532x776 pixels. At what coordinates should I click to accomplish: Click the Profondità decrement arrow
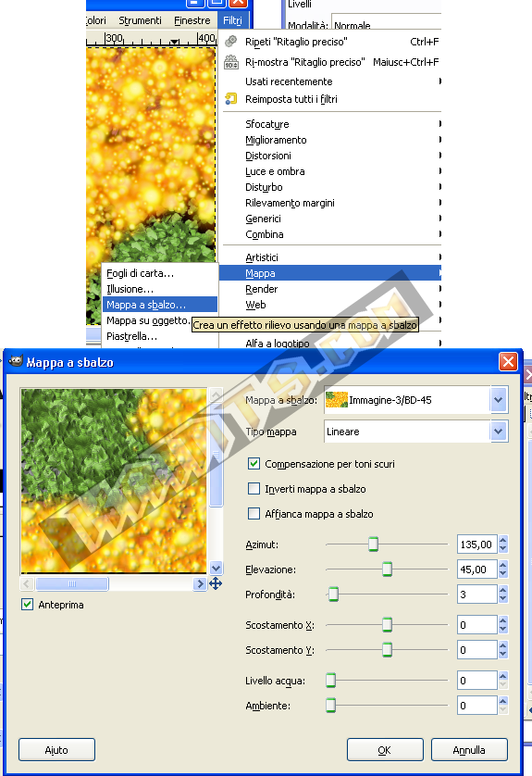point(502,598)
